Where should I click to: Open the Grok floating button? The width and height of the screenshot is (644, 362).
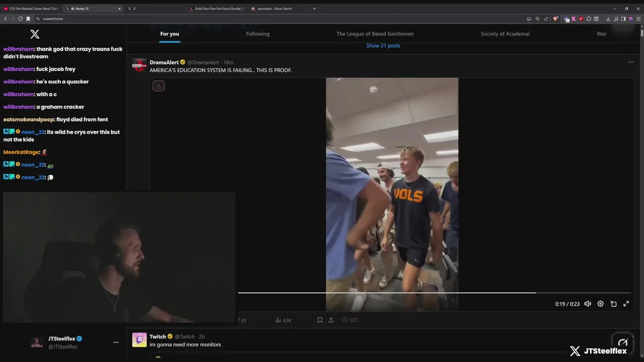[623, 342]
